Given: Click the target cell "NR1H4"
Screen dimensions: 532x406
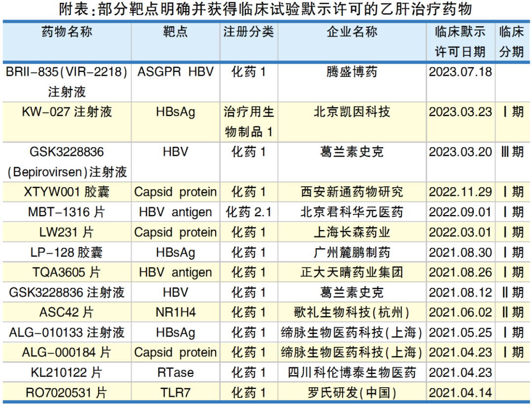Looking at the screenshot, I should tap(175, 312).
